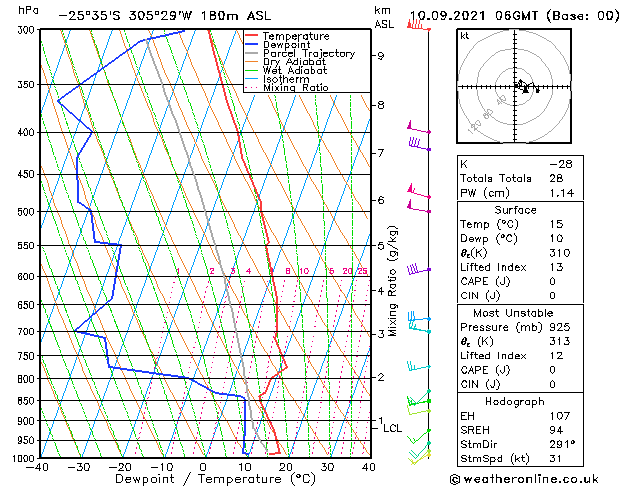Click the date header 10.09.2021 06GMT
The image size is (629, 486).
pos(474,16)
